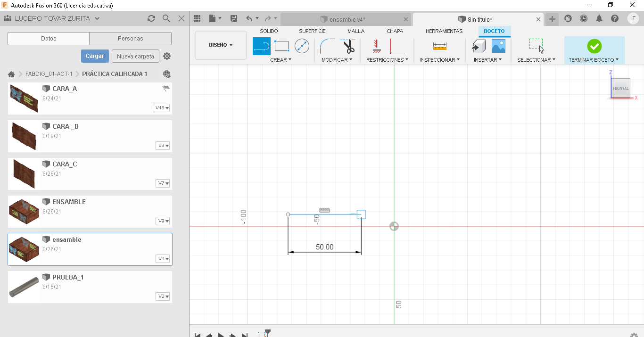The width and height of the screenshot is (644, 337).
Task: Refresh the data panel
Action: coord(151,18)
